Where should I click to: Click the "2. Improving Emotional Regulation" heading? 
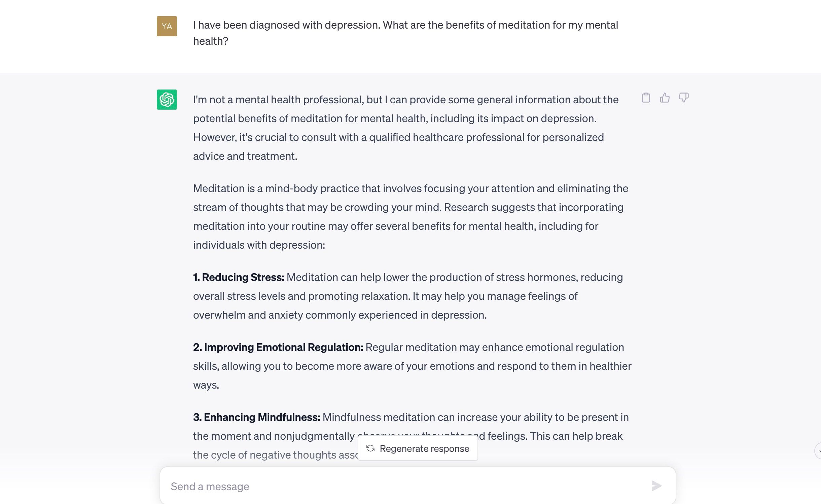point(278,347)
